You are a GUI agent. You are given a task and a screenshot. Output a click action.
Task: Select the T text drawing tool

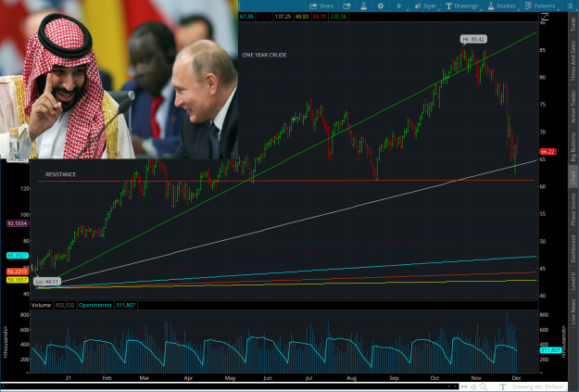(x=502, y=386)
